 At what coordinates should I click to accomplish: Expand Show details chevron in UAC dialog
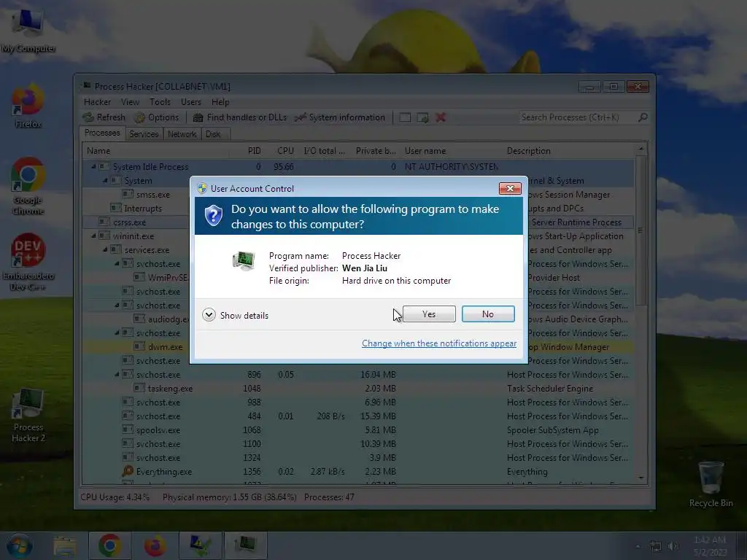coord(209,315)
